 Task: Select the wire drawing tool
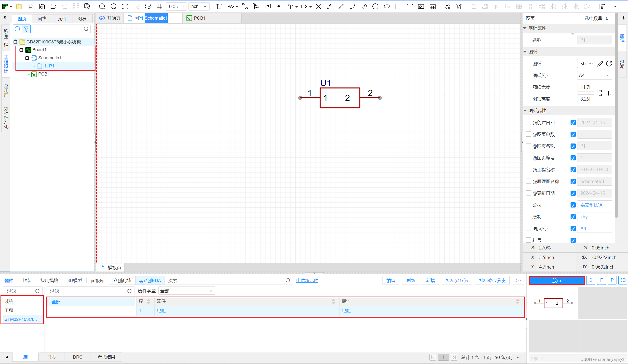point(245,6)
